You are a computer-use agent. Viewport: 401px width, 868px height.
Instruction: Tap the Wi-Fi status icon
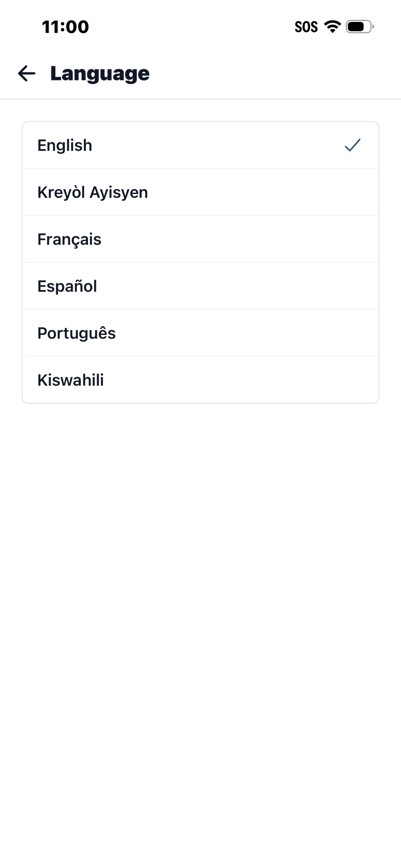point(332,26)
